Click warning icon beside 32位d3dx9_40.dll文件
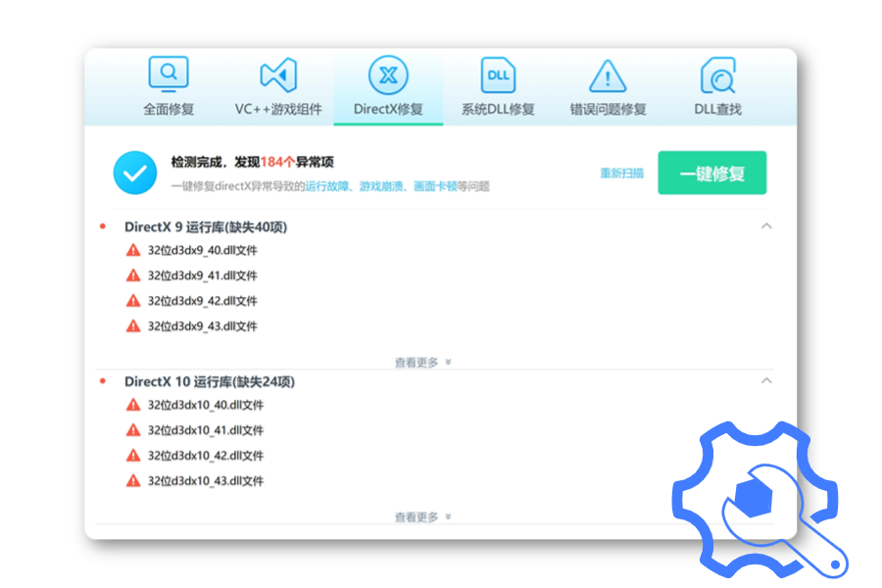 tap(133, 250)
